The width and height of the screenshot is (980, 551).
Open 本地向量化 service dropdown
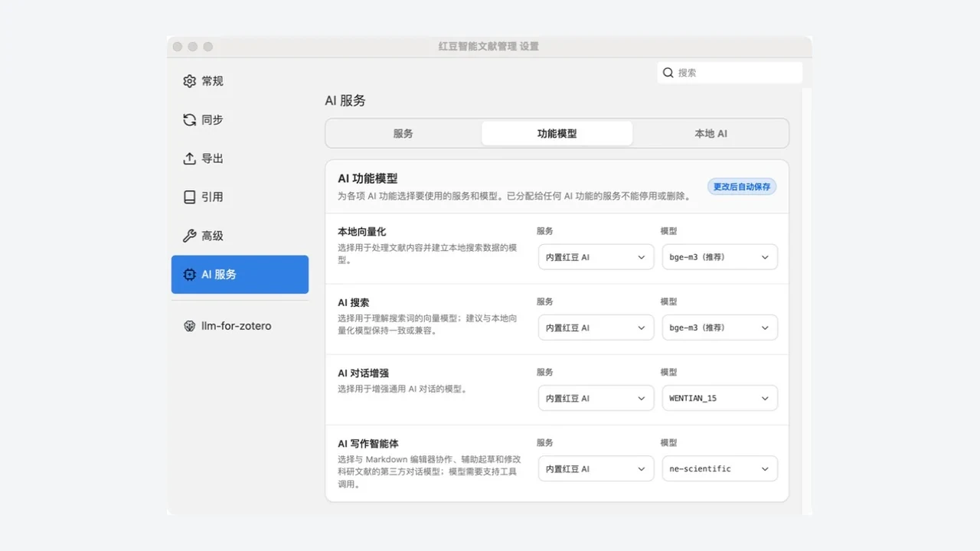tap(596, 257)
